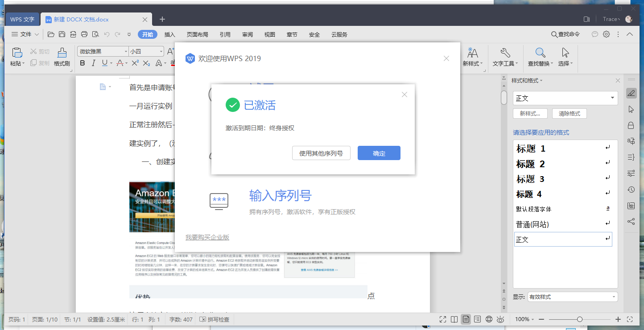Switch to 视图 ribbon tab
Viewport: 644px width, 330px height.
(270, 34)
